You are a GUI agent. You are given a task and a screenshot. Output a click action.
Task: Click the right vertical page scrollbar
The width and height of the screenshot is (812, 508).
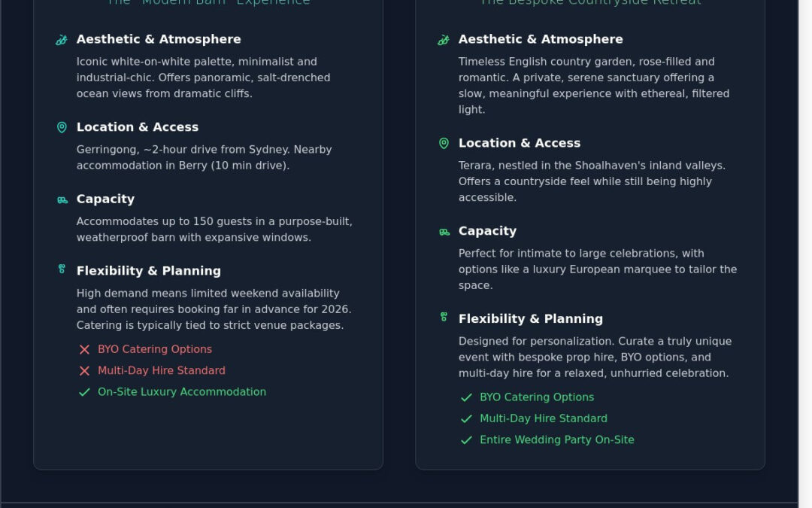[x=805, y=254]
